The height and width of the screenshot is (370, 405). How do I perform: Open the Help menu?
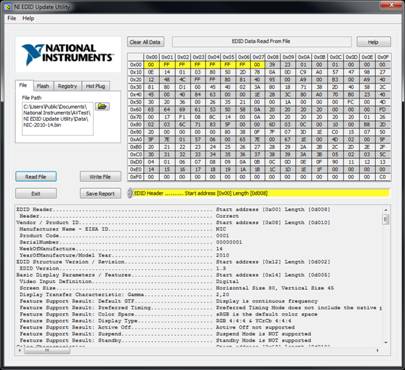coord(28,18)
